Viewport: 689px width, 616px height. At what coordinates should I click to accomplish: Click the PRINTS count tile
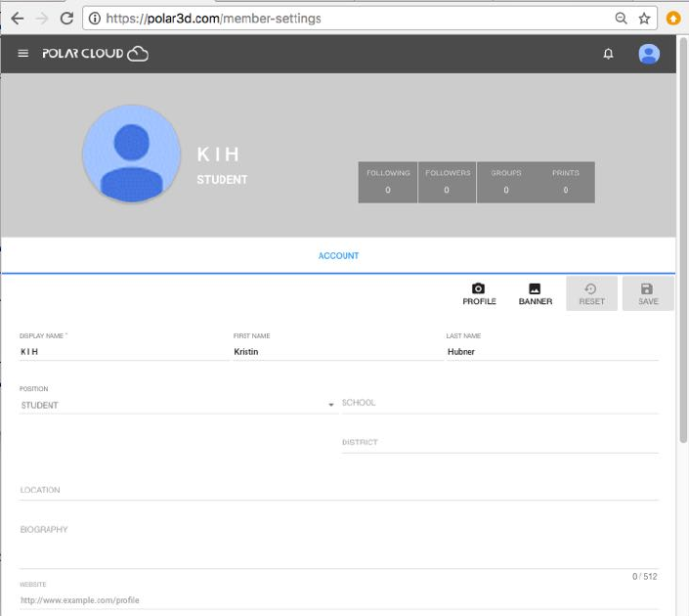pyautogui.click(x=566, y=182)
